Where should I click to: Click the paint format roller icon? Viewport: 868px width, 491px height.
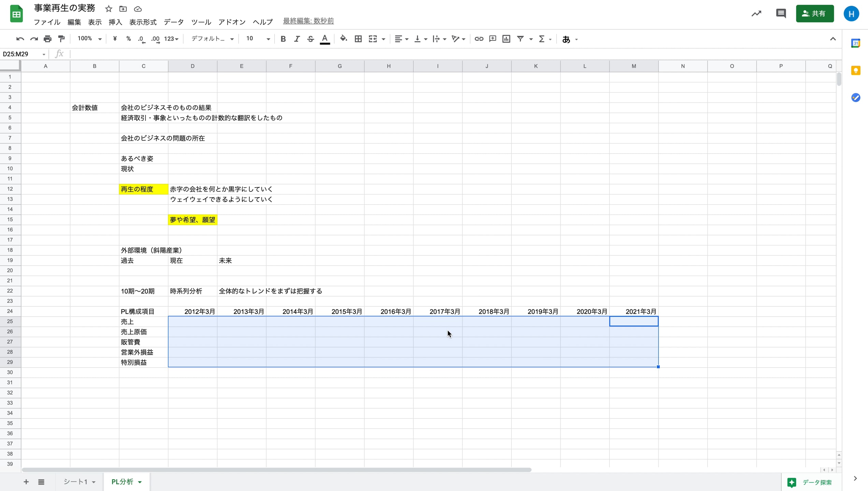[x=61, y=39]
